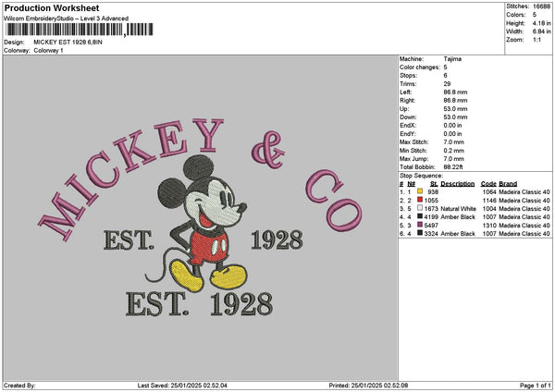Click 'Amber Black' in the 4199 stitch row
The image size is (555, 392).
(x=458, y=217)
